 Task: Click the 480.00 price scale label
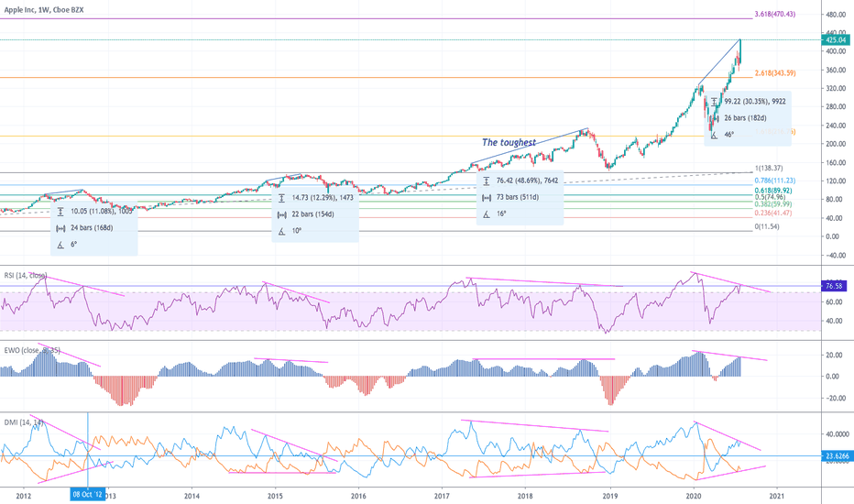click(836, 15)
